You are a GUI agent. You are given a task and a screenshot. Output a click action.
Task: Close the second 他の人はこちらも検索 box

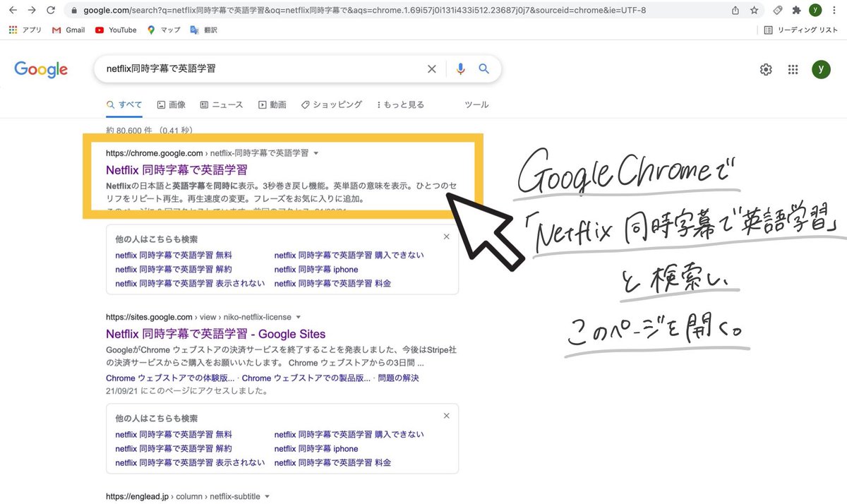coord(446,416)
